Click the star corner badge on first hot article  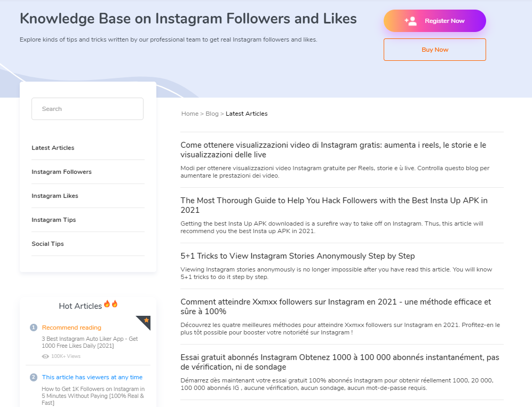click(x=144, y=322)
